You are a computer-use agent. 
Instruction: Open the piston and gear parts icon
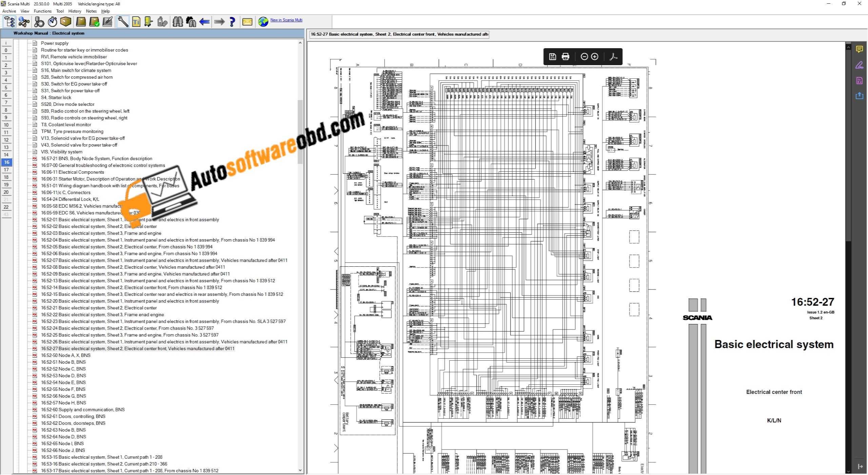pos(39,22)
